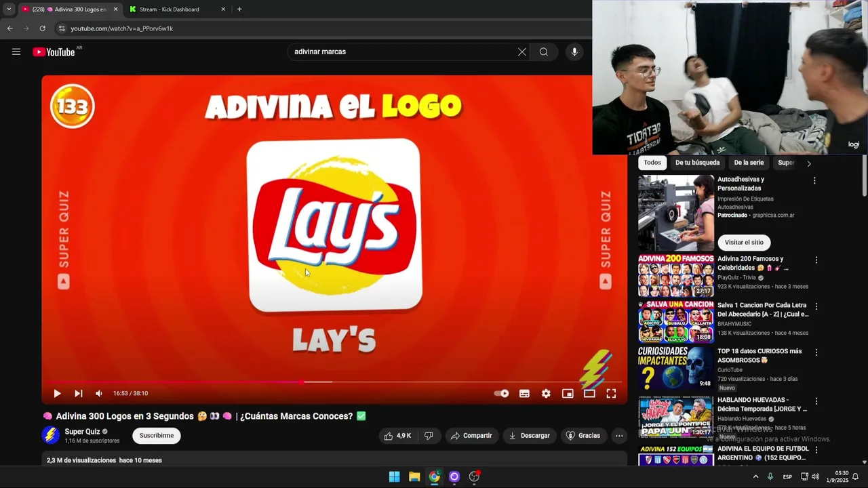Play the video with the play button

(57, 393)
